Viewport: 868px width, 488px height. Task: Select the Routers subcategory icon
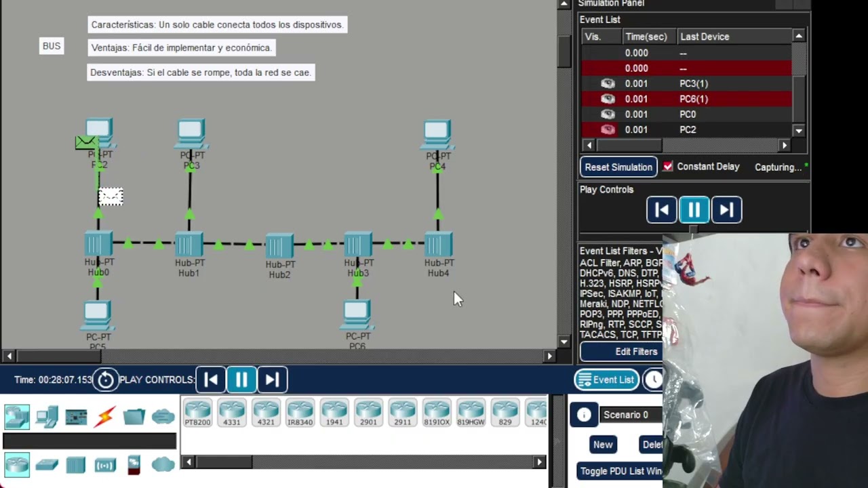[17, 464]
